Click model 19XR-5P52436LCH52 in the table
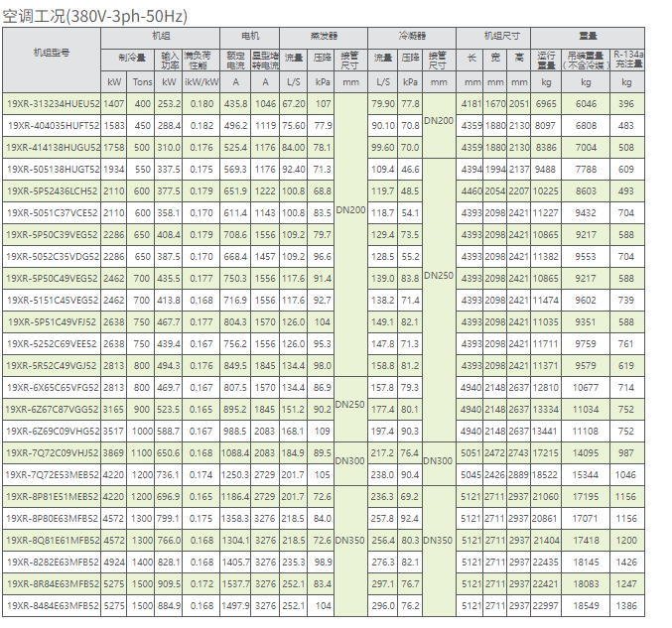 (x=52, y=190)
